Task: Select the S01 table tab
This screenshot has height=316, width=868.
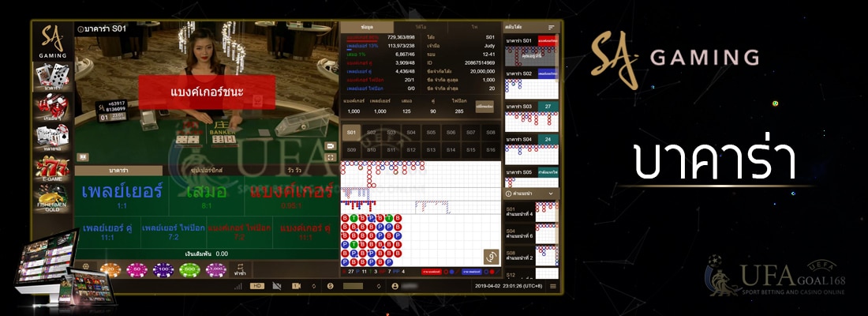Action: 352,132
